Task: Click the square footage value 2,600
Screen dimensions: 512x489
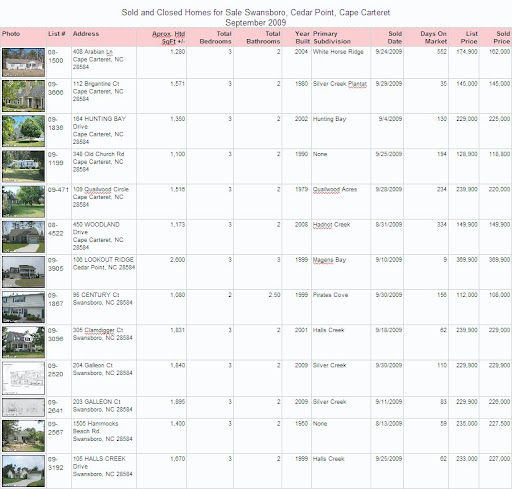Action: coord(178,260)
